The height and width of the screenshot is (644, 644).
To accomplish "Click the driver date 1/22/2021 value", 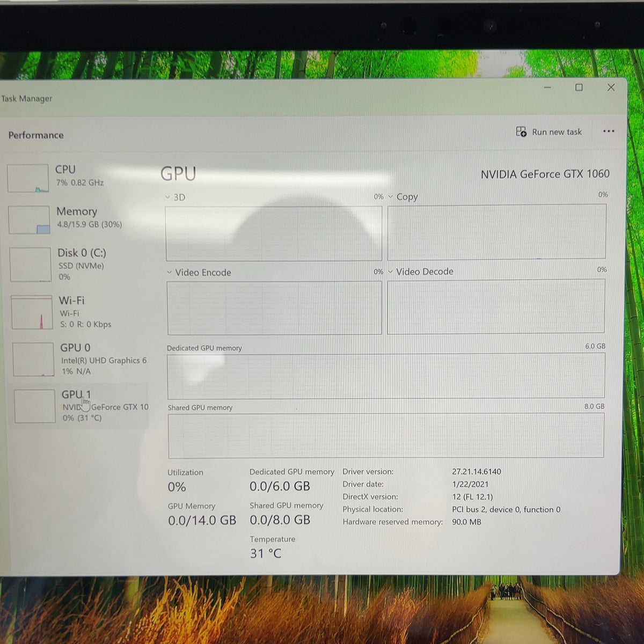I will [x=470, y=484].
